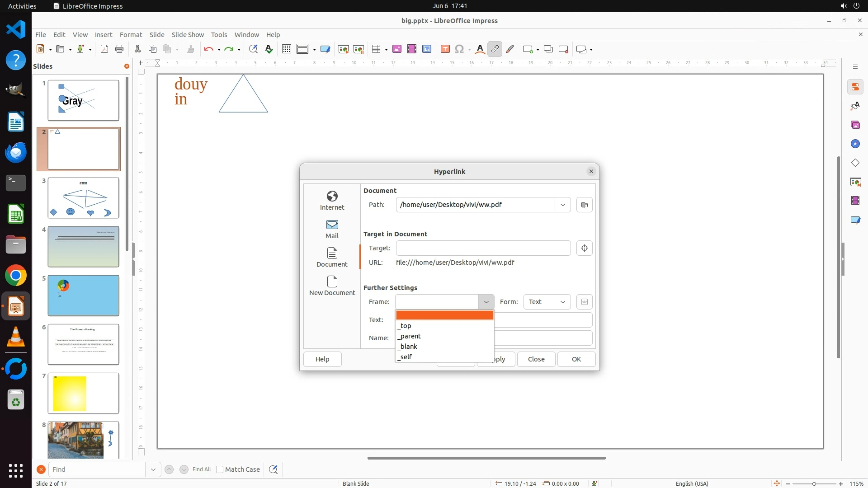Screen dimensions: 868x488
Task: Select New Document hyperlink type
Action: click(x=332, y=285)
